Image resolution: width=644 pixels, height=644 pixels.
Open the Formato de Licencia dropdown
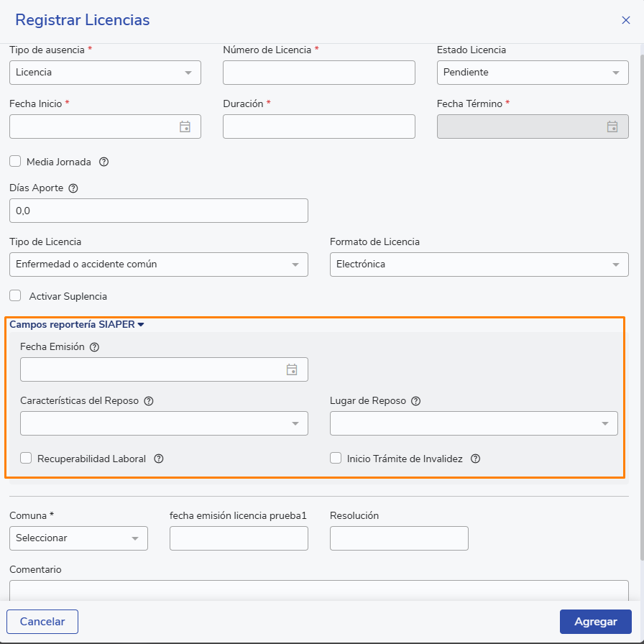pyautogui.click(x=479, y=264)
